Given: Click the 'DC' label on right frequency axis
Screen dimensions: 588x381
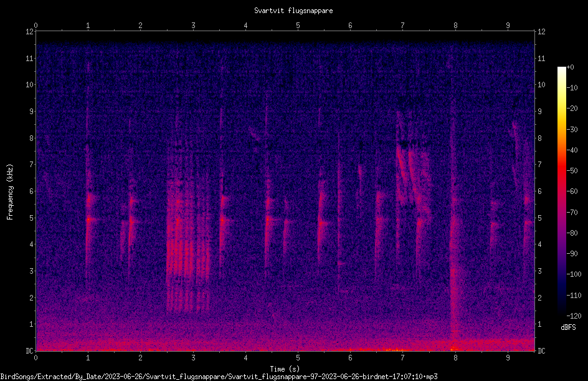Looking at the screenshot, I should pos(541,350).
